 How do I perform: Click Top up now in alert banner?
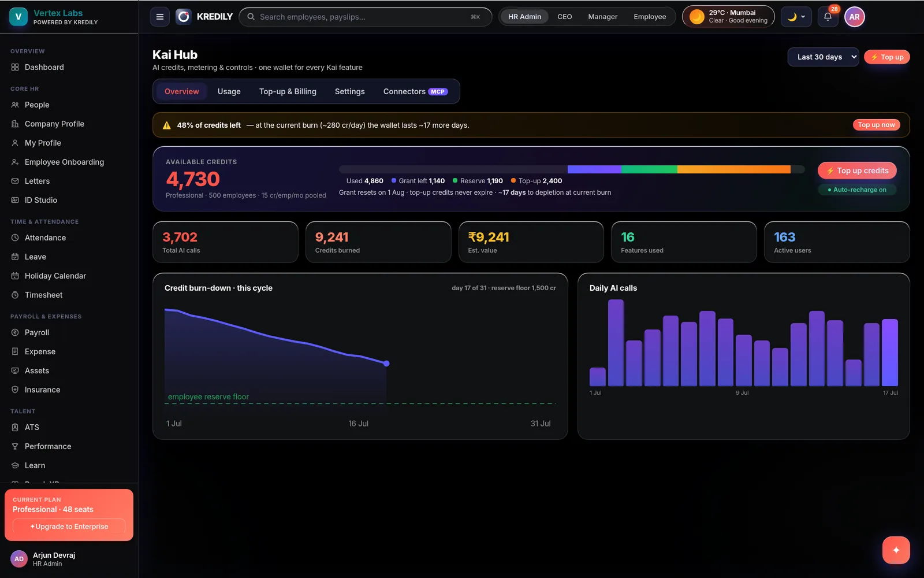click(x=876, y=125)
